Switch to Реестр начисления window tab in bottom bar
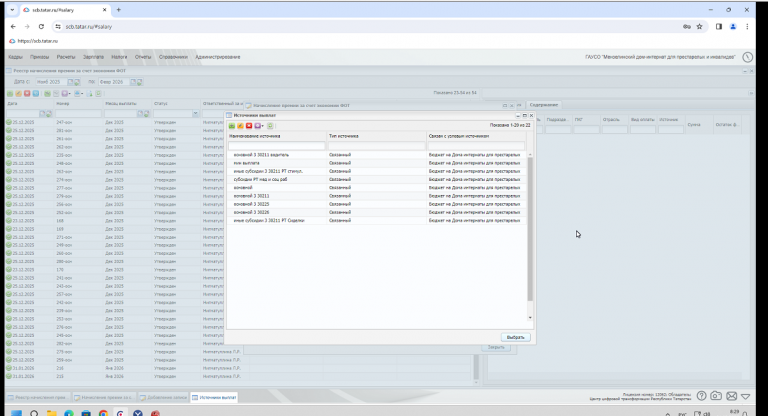The image size is (768, 416). [38, 397]
